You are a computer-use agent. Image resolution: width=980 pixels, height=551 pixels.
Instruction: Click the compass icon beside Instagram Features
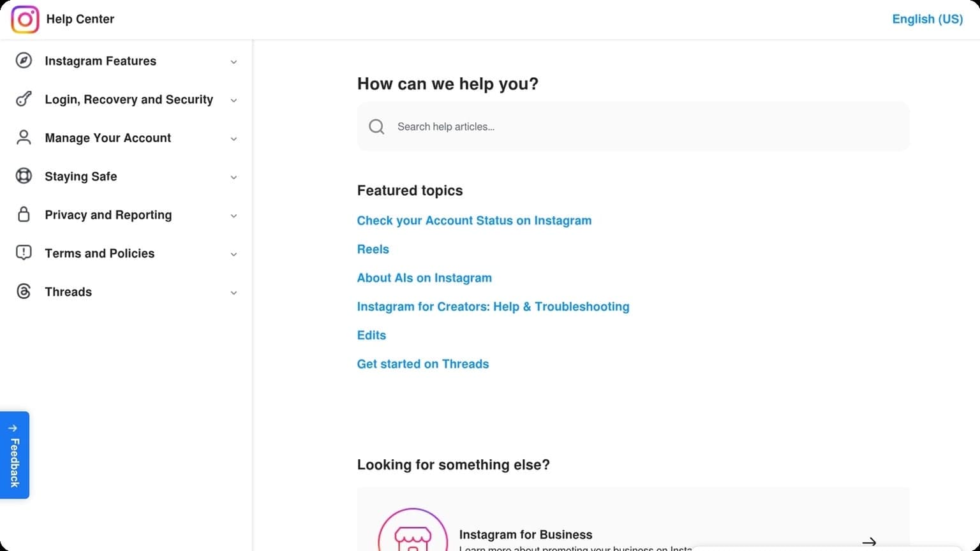[x=24, y=61]
